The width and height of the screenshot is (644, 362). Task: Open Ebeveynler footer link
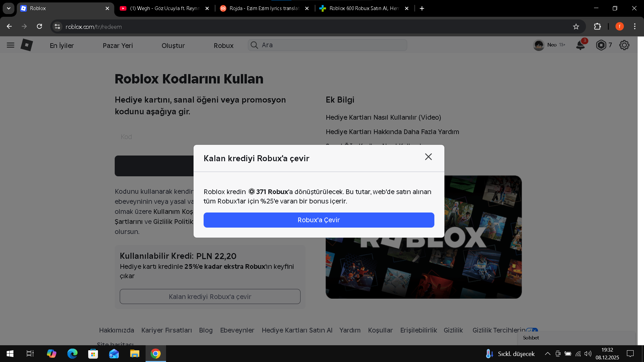pos(237,330)
